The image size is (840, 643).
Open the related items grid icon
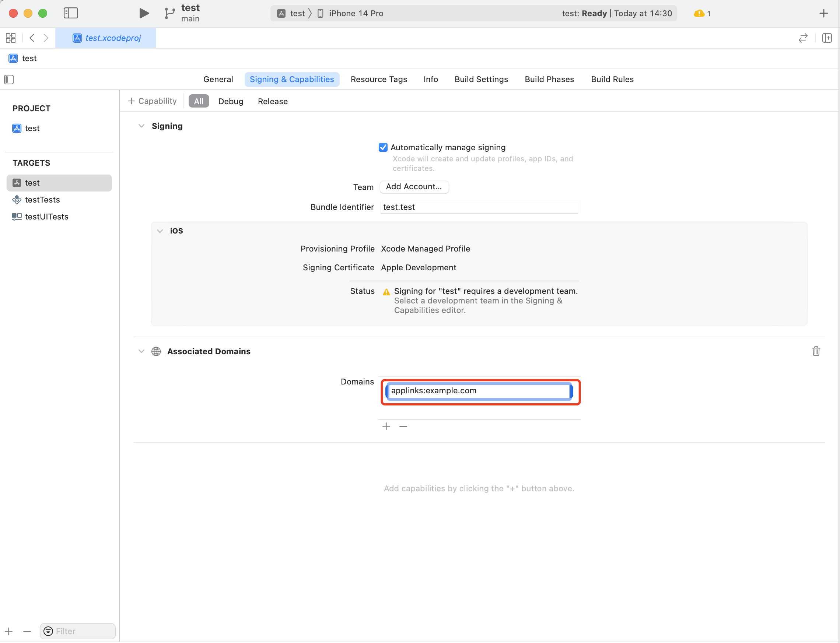pyautogui.click(x=11, y=38)
